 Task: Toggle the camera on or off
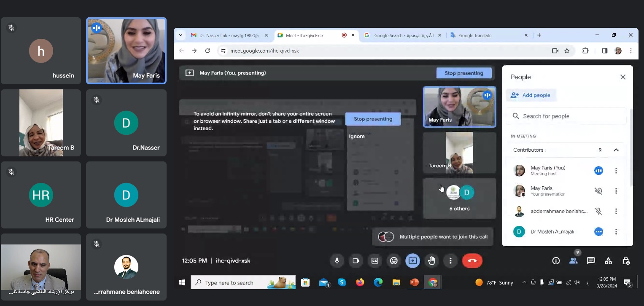(x=356, y=261)
